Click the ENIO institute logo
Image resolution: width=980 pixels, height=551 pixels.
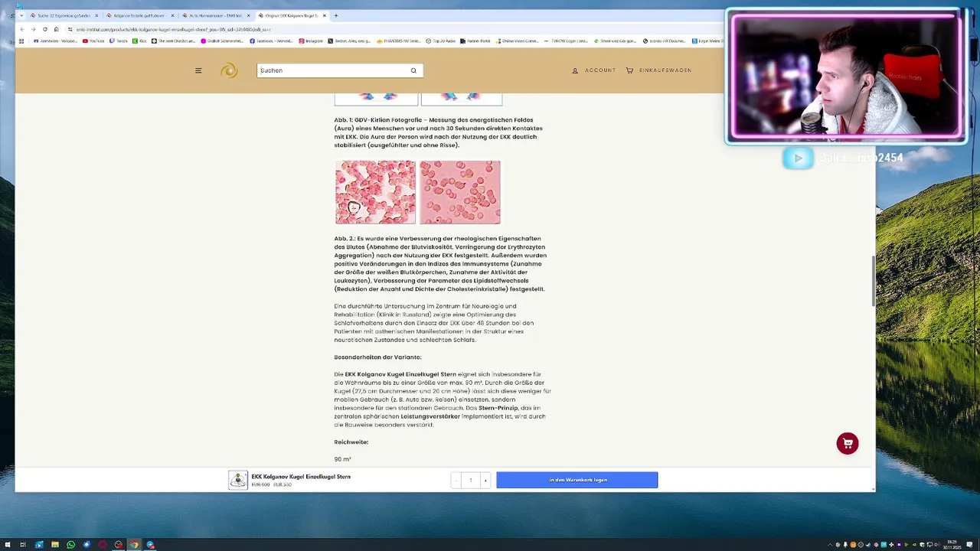(x=229, y=70)
